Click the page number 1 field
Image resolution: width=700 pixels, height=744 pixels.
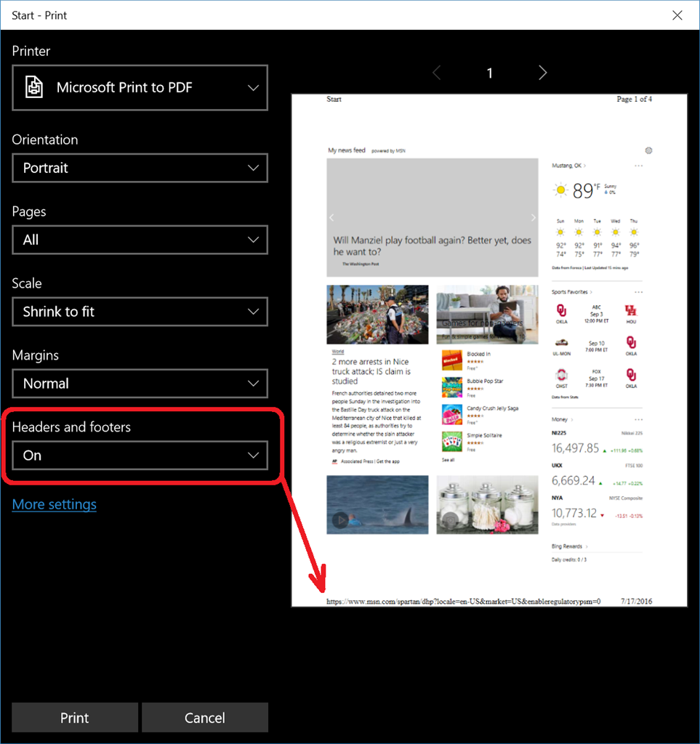[490, 73]
